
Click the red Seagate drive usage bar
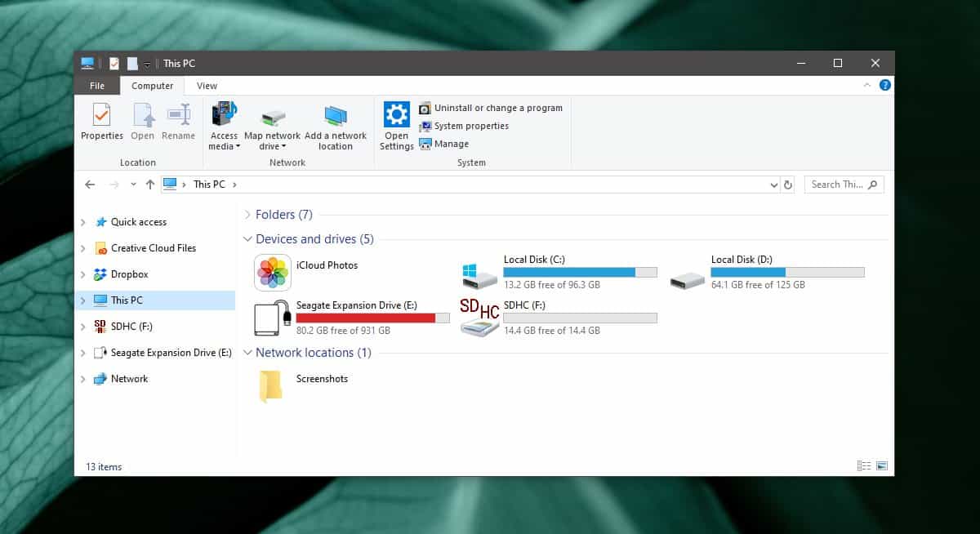(373, 318)
